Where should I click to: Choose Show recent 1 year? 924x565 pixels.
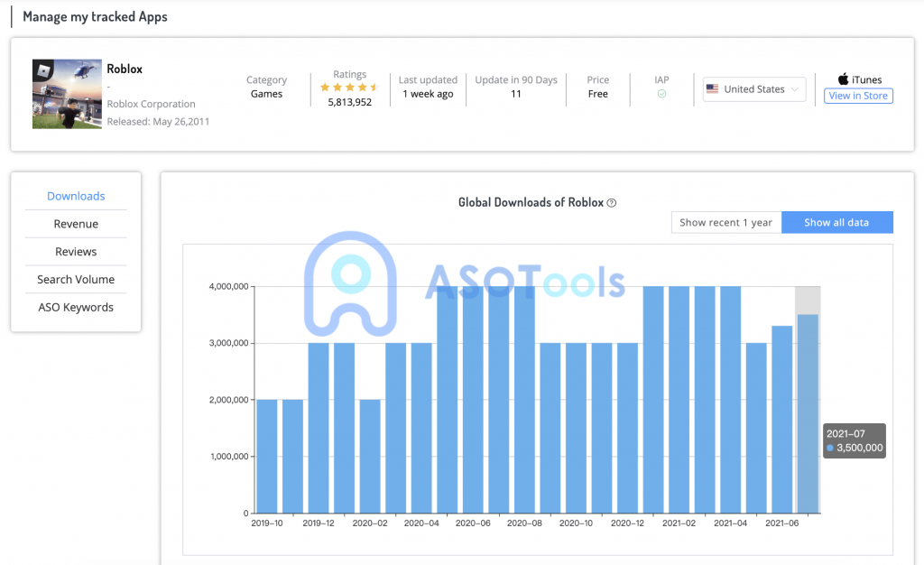pos(726,222)
